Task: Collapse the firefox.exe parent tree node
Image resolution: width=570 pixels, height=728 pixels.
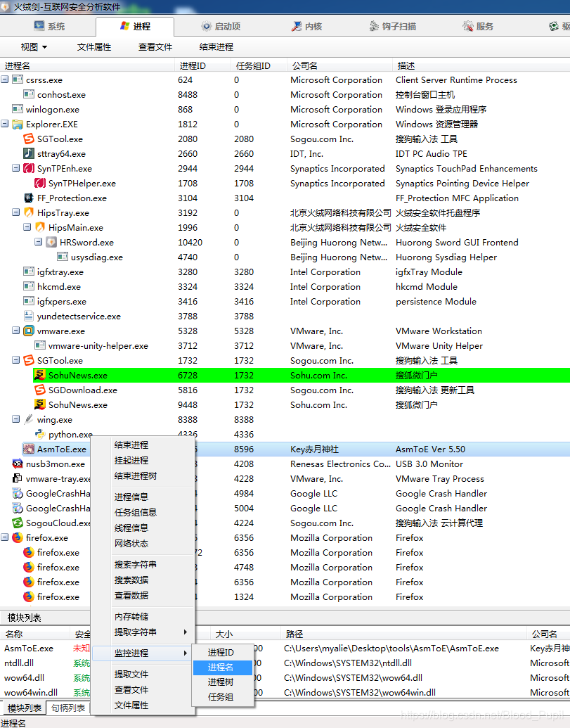Action: pos(5,537)
